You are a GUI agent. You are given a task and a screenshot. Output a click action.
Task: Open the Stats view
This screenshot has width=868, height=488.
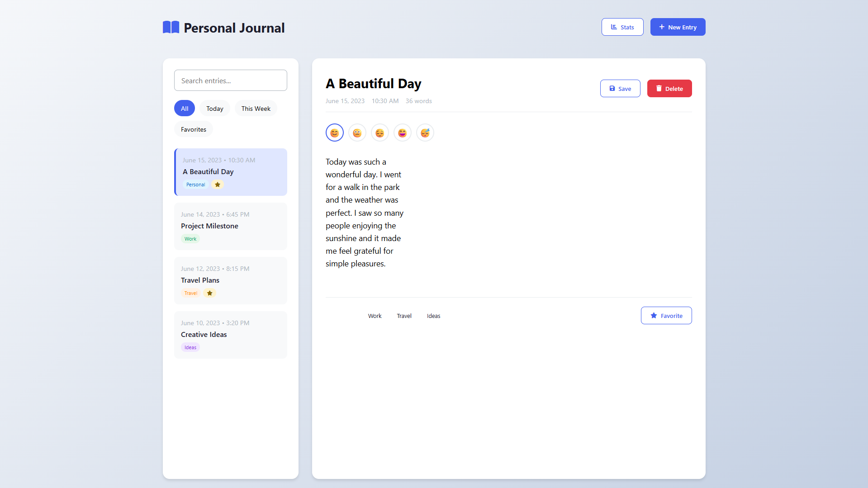coord(622,27)
